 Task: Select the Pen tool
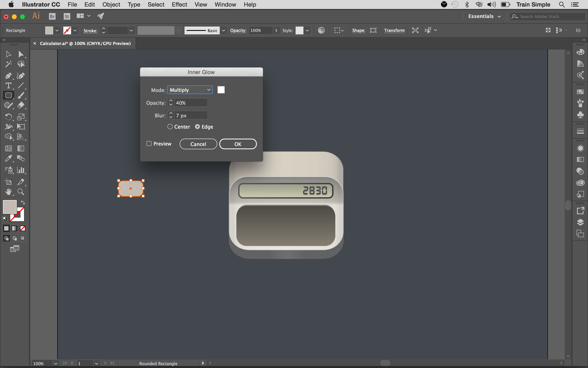coord(8,76)
